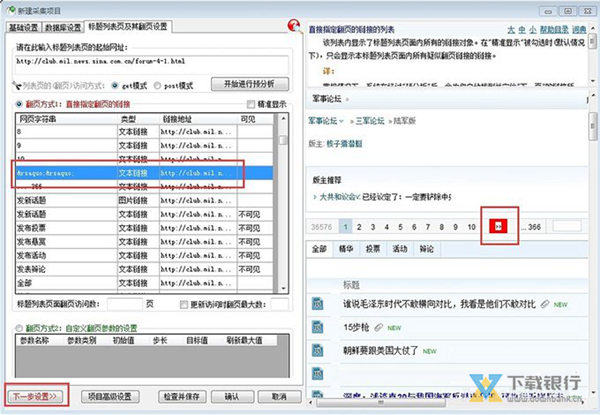Open 项目高级设置 button
This screenshot has height=415, width=600.
coord(110,397)
